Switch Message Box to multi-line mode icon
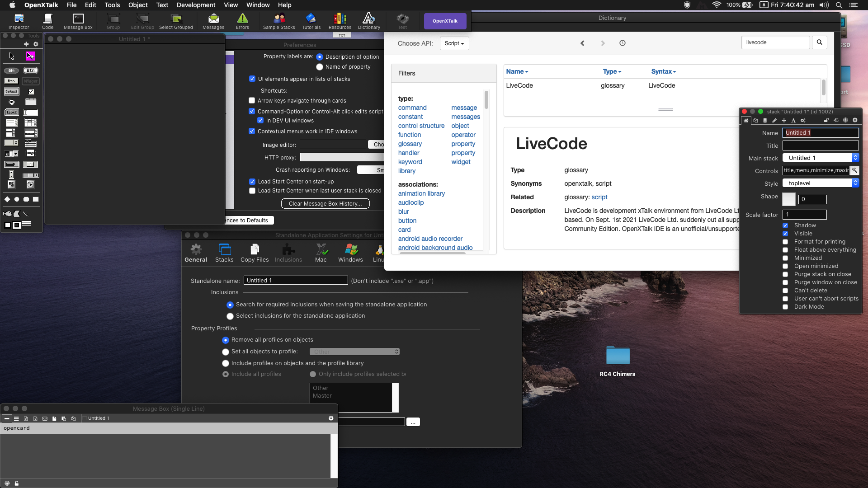Image resolution: width=868 pixels, height=488 pixels. 16,419
